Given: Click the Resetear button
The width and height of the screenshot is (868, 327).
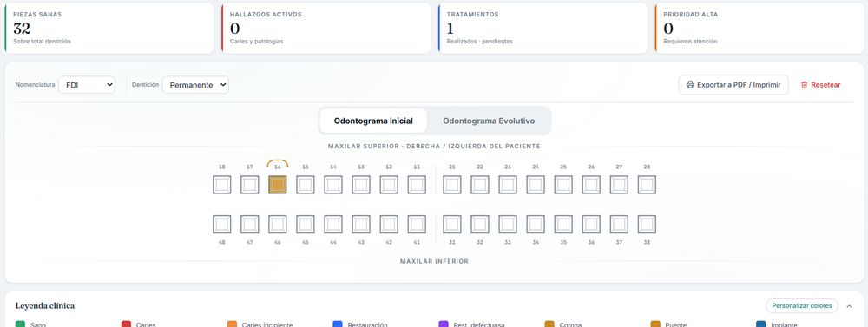Looking at the screenshot, I should tap(820, 85).
